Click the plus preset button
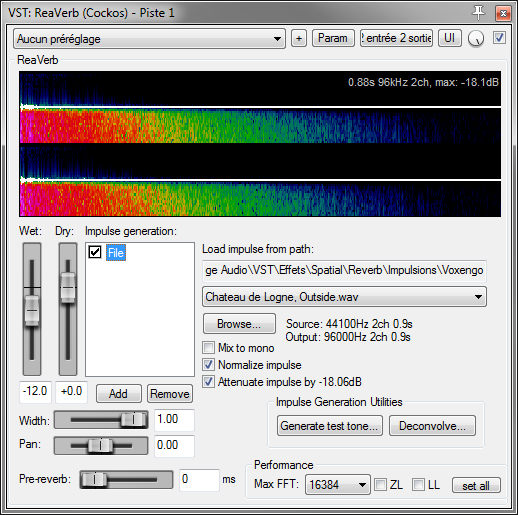The height and width of the screenshot is (515, 518). (299, 39)
